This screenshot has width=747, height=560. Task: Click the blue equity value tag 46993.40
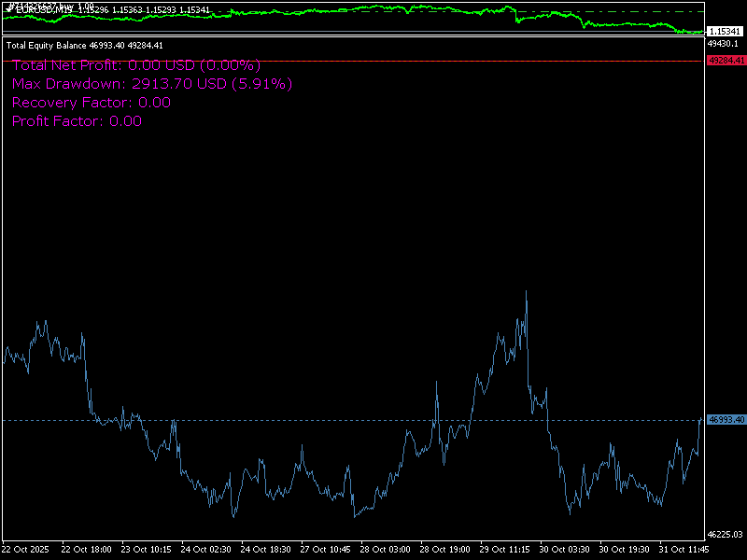tap(726, 420)
